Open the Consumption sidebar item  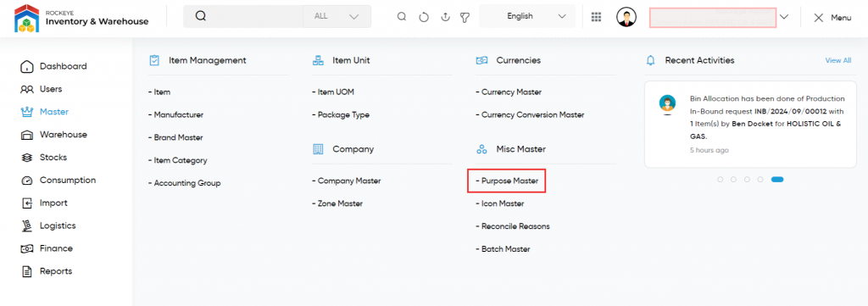[x=58, y=181]
